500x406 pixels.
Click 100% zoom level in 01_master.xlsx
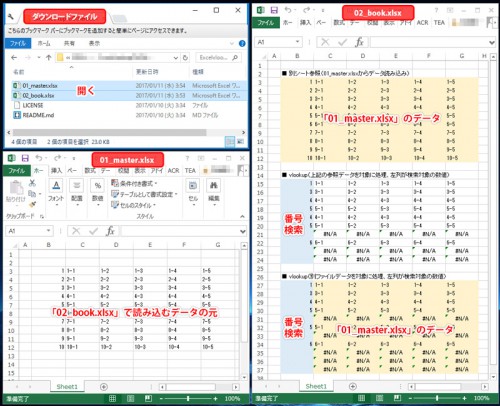point(232,398)
